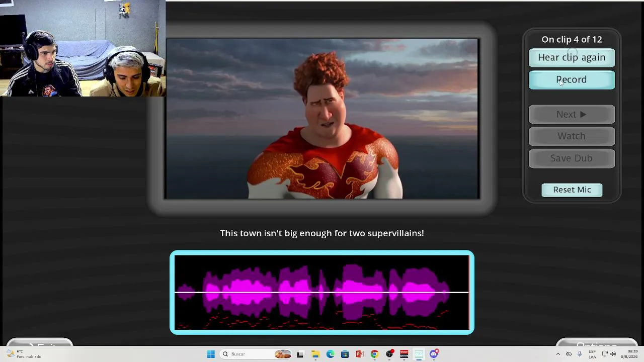644x362 pixels.
Task: Reset the microphone with Reset Mic
Action: pyautogui.click(x=572, y=190)
